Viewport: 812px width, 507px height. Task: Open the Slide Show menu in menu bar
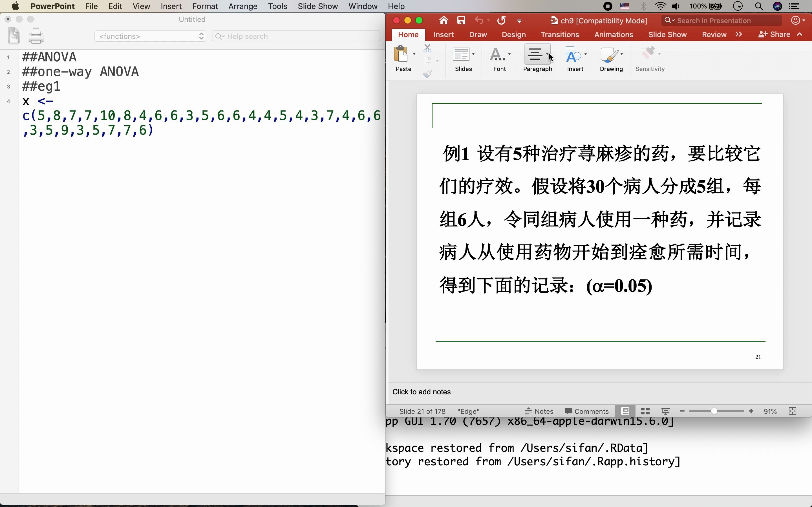[317, 6]
